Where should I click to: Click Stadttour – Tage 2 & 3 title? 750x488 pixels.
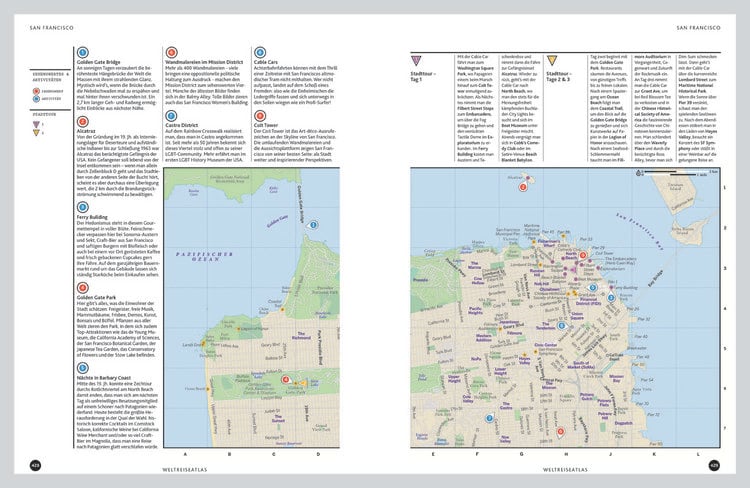tap(559, 77)
